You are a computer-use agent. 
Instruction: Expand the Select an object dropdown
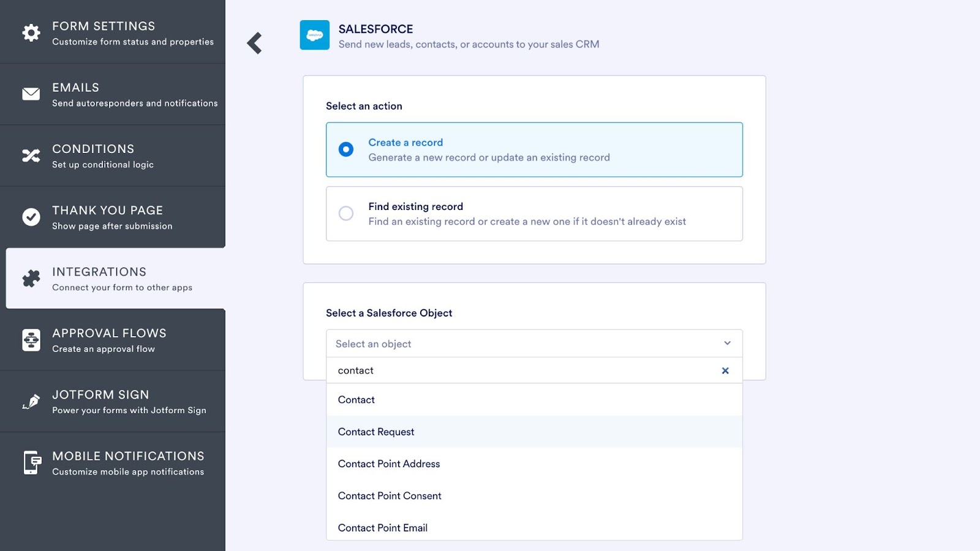coord(533,343)
